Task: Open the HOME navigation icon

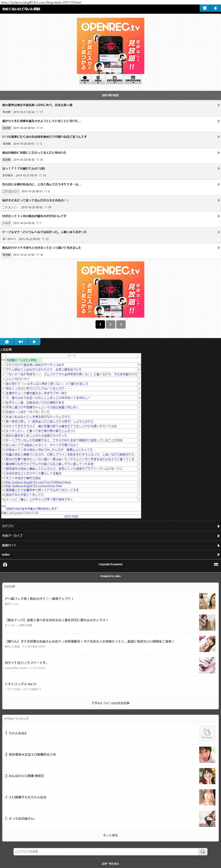Action: pos(85,79)
